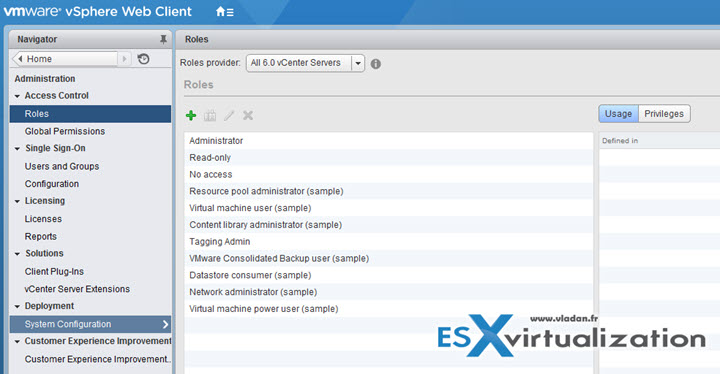This screenshot has height=374, width=720.
Task: Select the Read-only role
Action: (388, 158)
